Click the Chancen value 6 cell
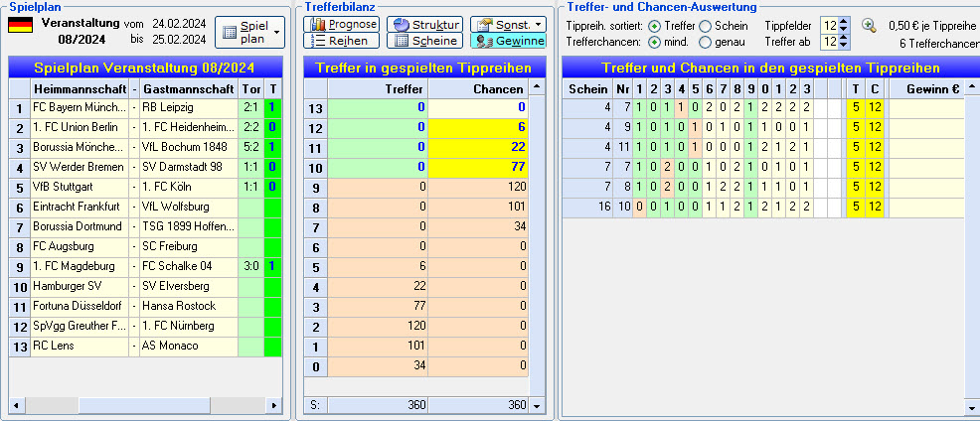Image resolution: width=980 pixels, height=421 pixels. 478,127
